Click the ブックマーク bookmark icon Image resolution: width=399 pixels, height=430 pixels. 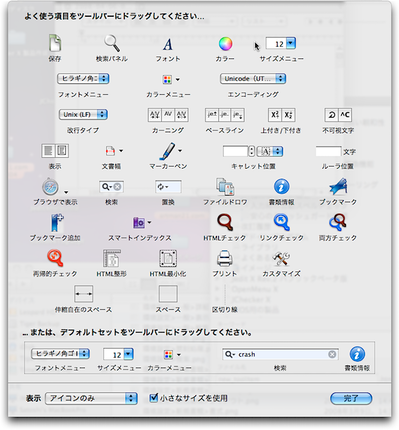[338, 187]
